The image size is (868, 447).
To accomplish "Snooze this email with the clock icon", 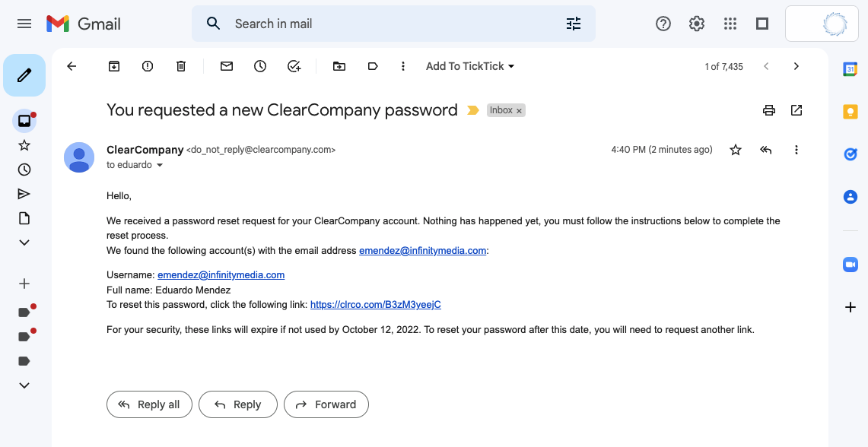I will pos(260,66).
